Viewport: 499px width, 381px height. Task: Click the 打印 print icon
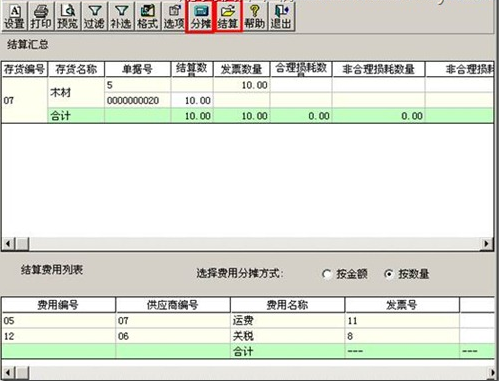(x=41, y=17)
